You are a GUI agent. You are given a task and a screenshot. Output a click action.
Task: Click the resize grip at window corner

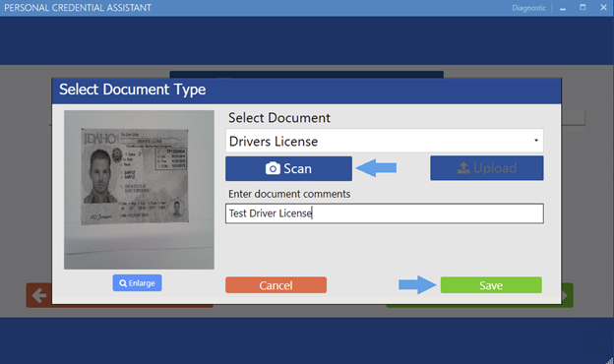pos(609,360)
